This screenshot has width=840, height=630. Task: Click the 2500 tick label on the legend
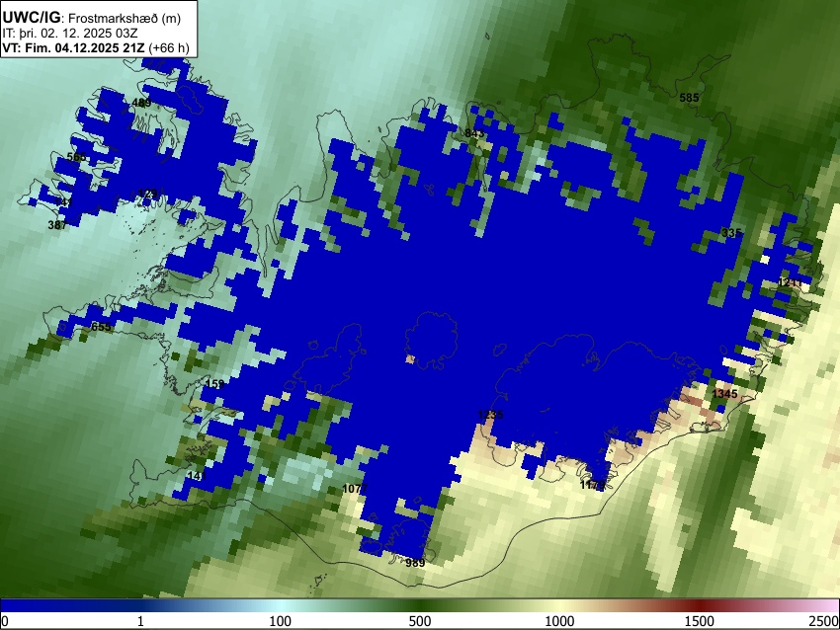click(x=824, y=621)
